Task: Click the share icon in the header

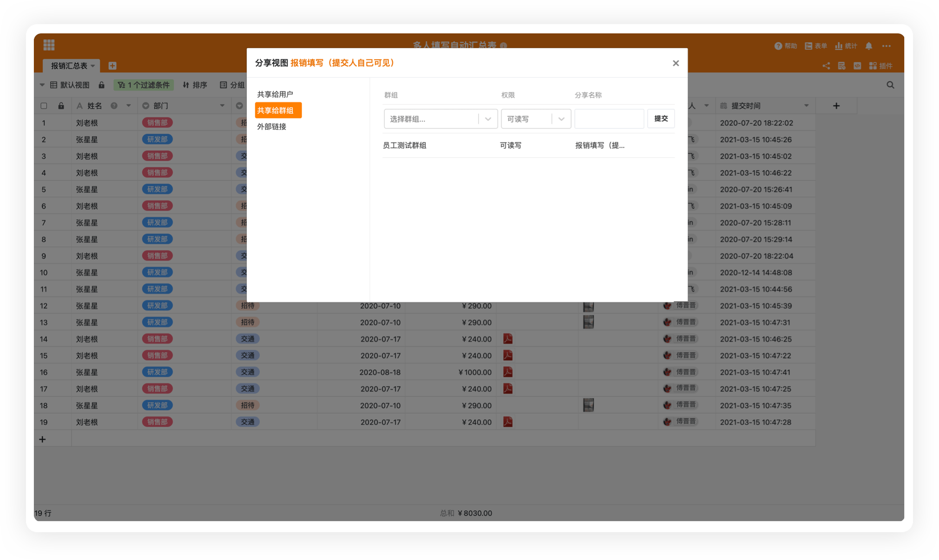Action: [x=826, y=66]
